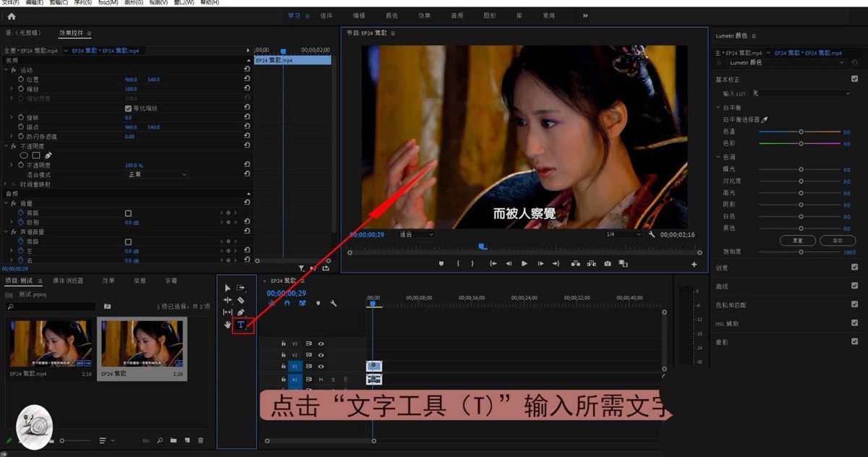868x457 pixels.
Task: Reset the position parameter
Action: [x=247, y=80]
